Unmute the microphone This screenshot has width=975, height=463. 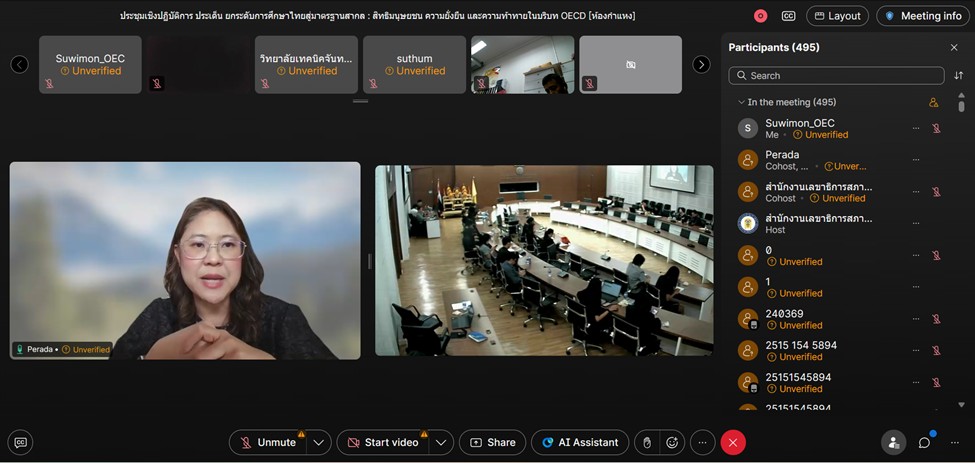[x=267, y=442]
